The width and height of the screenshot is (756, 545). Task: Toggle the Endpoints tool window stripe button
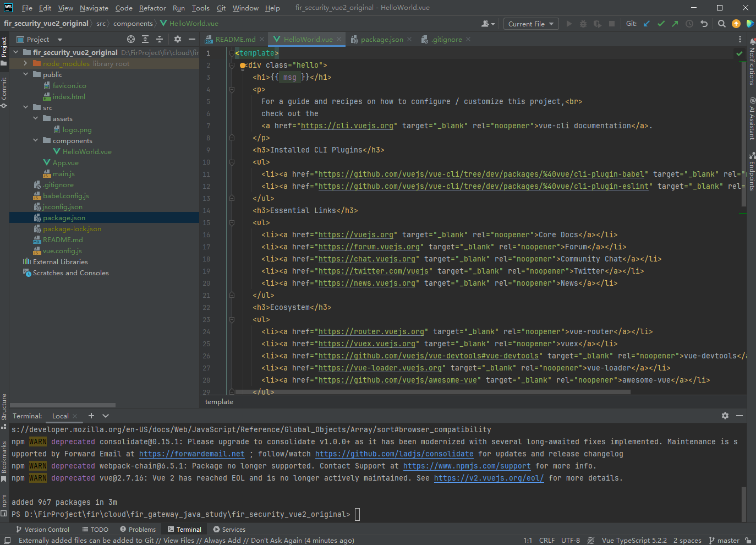pos(752,172)
